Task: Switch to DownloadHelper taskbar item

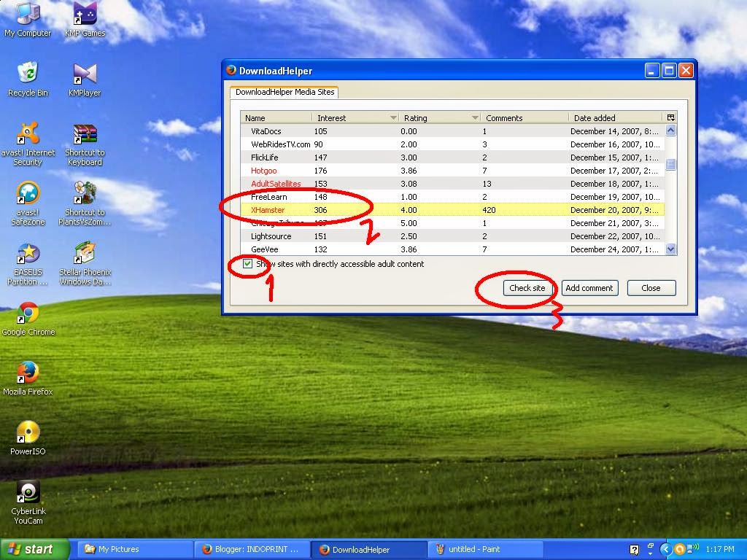Action: point(368,549)
